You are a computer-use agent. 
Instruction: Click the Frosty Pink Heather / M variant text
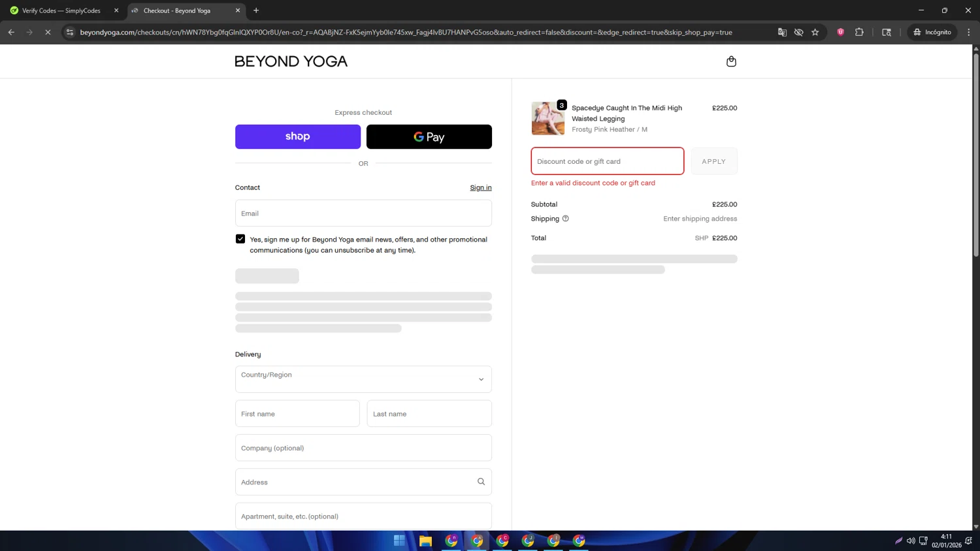click(x=610, y=129)
